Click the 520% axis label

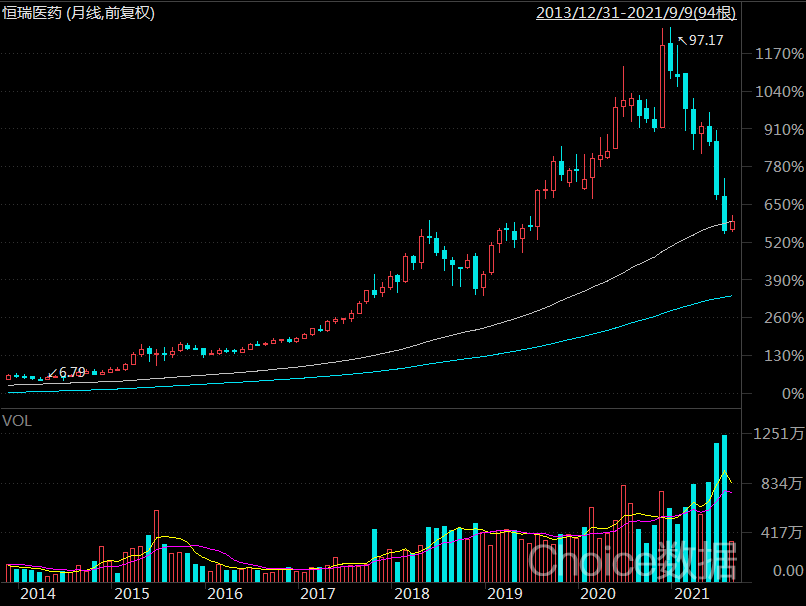coord(783,243)
